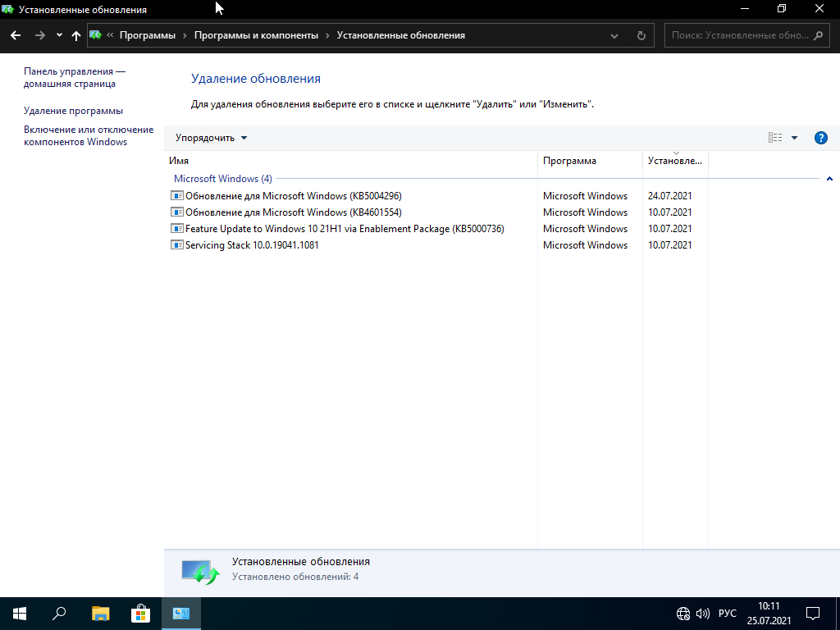Collapse the Microsoft Windows (4) group
The height and width of the screenshot is (630, 840).
coord(829,179)
